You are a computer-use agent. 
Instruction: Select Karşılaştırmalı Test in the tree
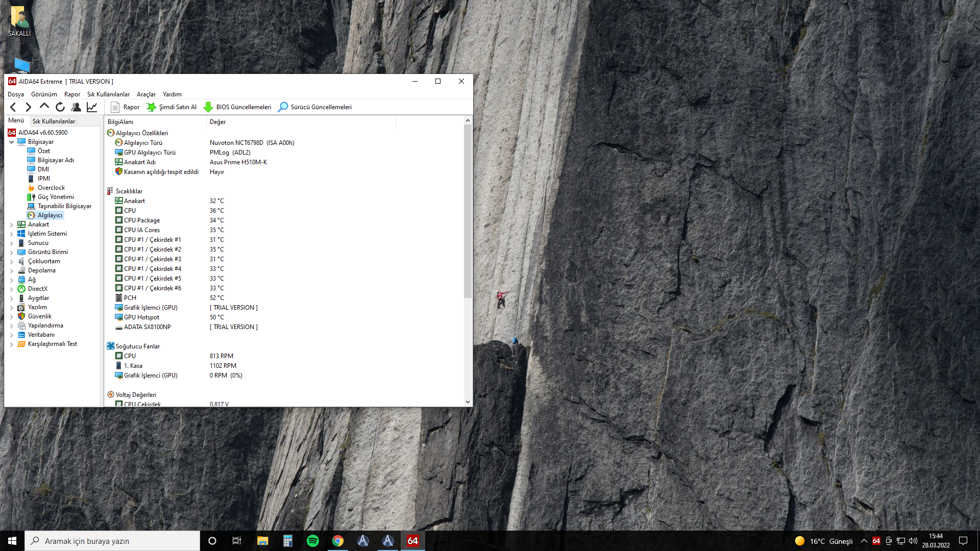(x=52, y=344)
